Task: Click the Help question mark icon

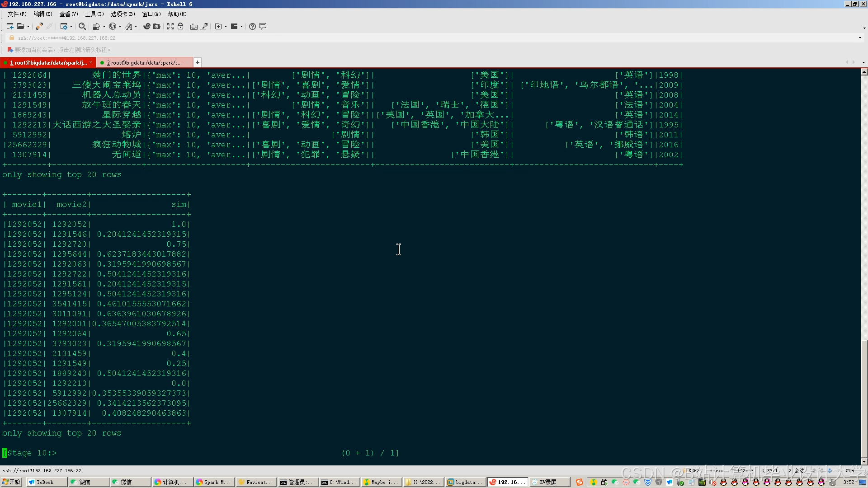Action: [252, 26]
